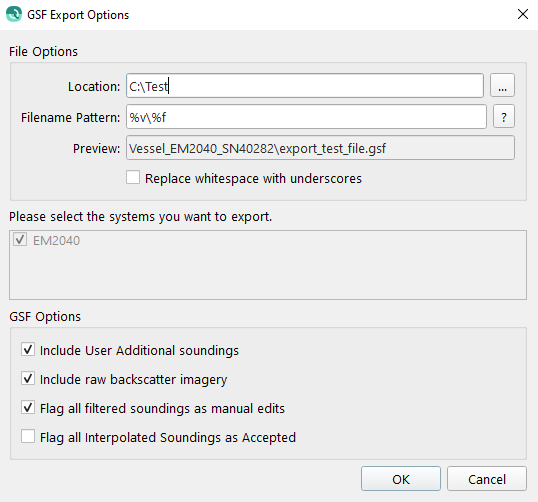Select the Preview filename text box
The height and width of the screenshot is (502, 538).
click(x=320, y=148)
